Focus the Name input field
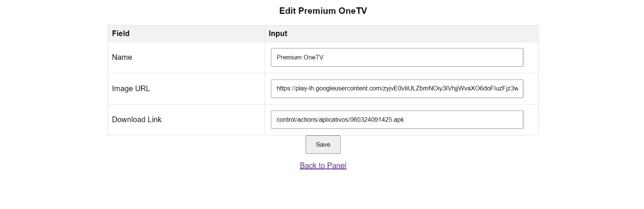644x209 pixels. (397, 58)
